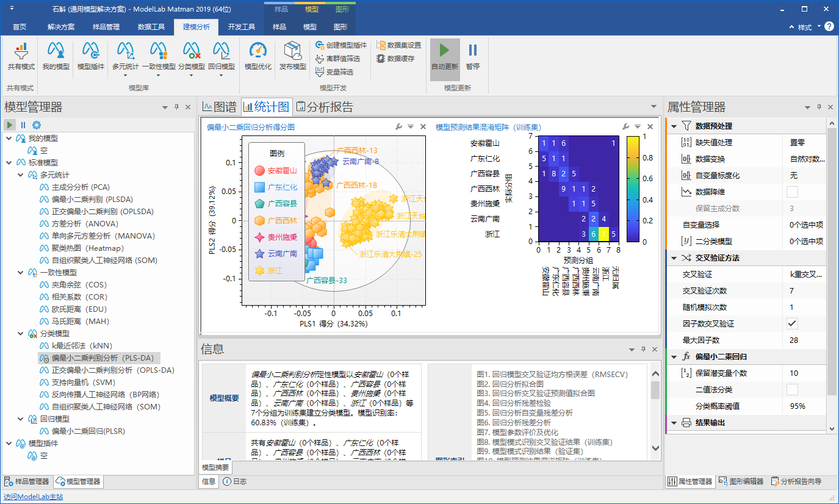Switch to the 解决方案 ribbon tab

coord(61,27)
